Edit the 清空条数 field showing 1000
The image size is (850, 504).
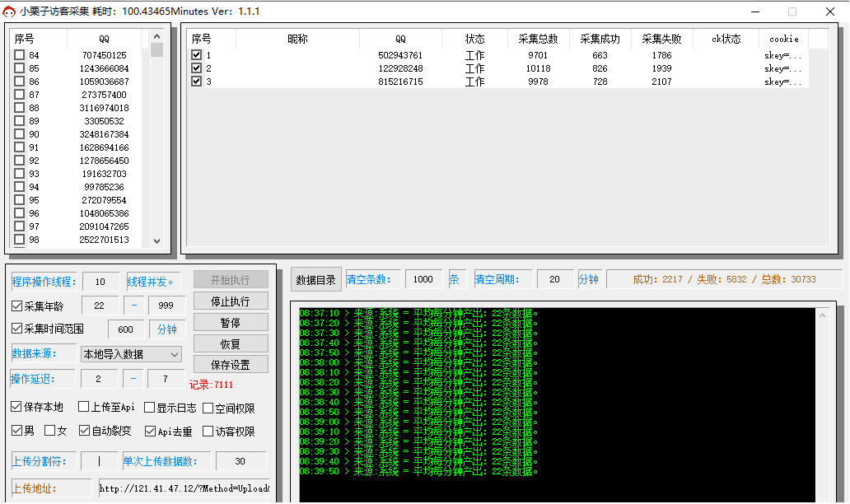point(423,280)
